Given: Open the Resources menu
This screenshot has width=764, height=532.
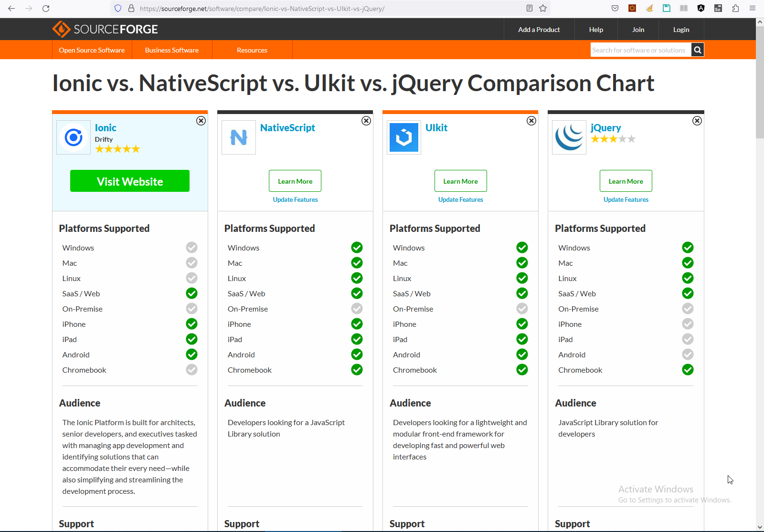Looking at the screenshot, I should click(252, 50).
